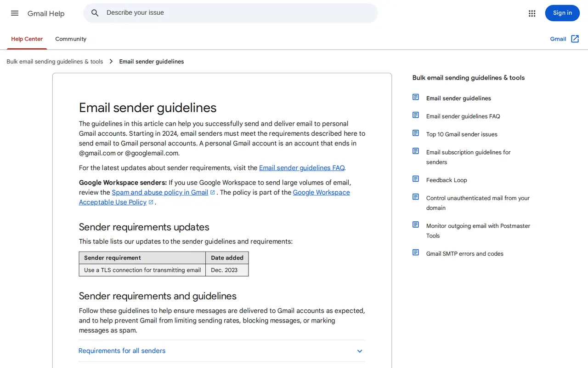Switch to the Help Center tab
The image size is (588, 368).
(27, 39)
